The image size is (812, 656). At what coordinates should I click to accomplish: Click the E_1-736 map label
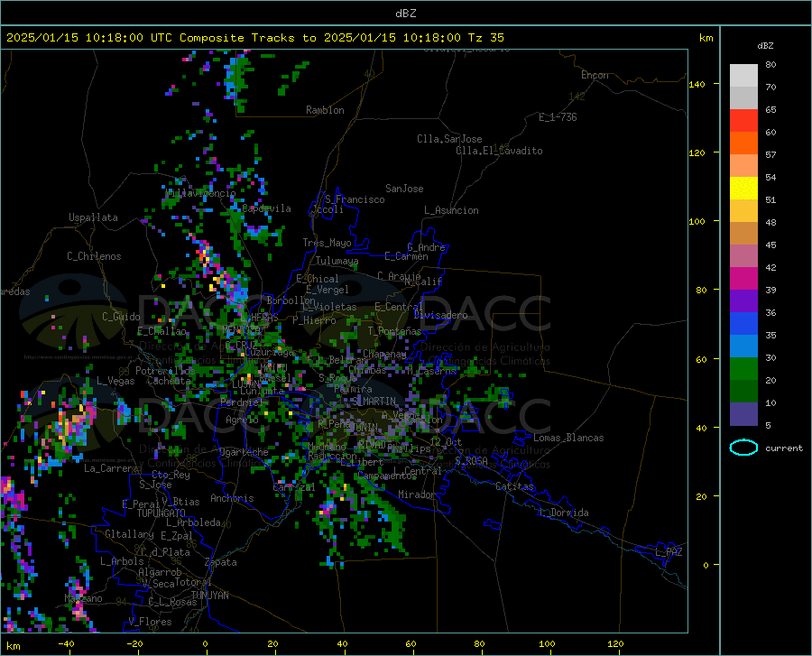(558, 117)
